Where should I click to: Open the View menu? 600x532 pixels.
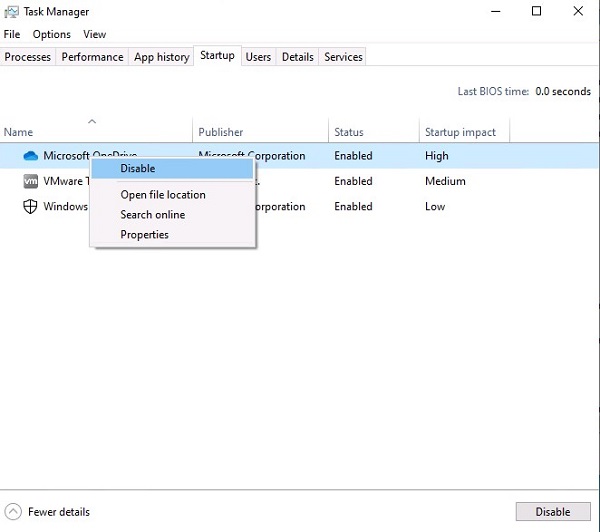(x=95, y=34)
